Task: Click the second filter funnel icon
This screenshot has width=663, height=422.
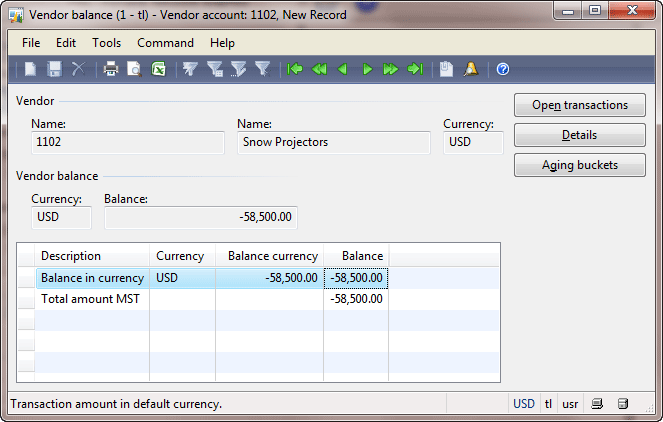Action: (x=215, y=69)
